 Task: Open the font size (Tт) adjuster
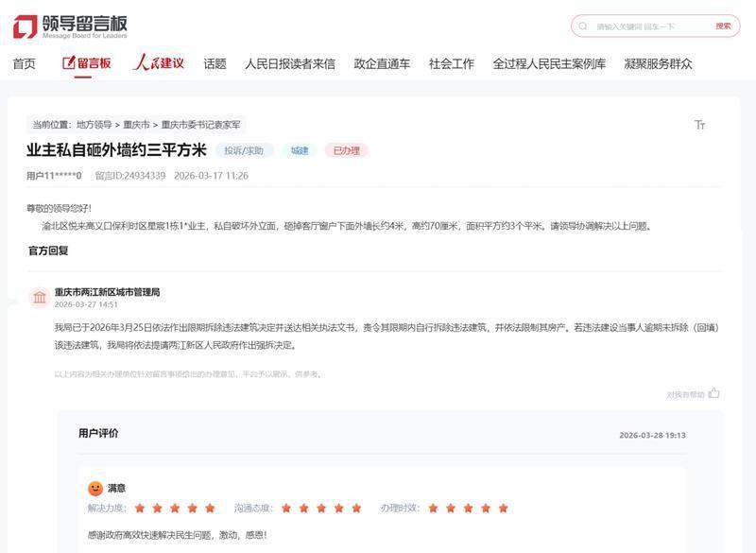point(699,125)
